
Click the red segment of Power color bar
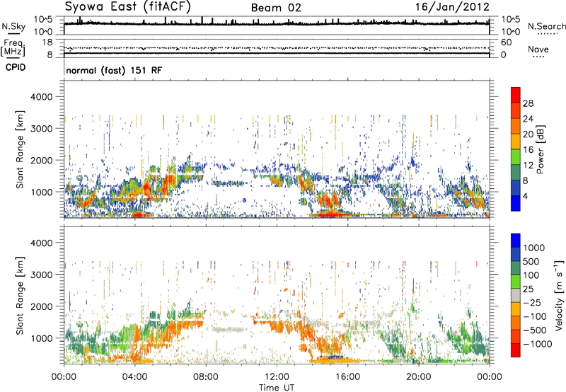(x=516, y=96)
